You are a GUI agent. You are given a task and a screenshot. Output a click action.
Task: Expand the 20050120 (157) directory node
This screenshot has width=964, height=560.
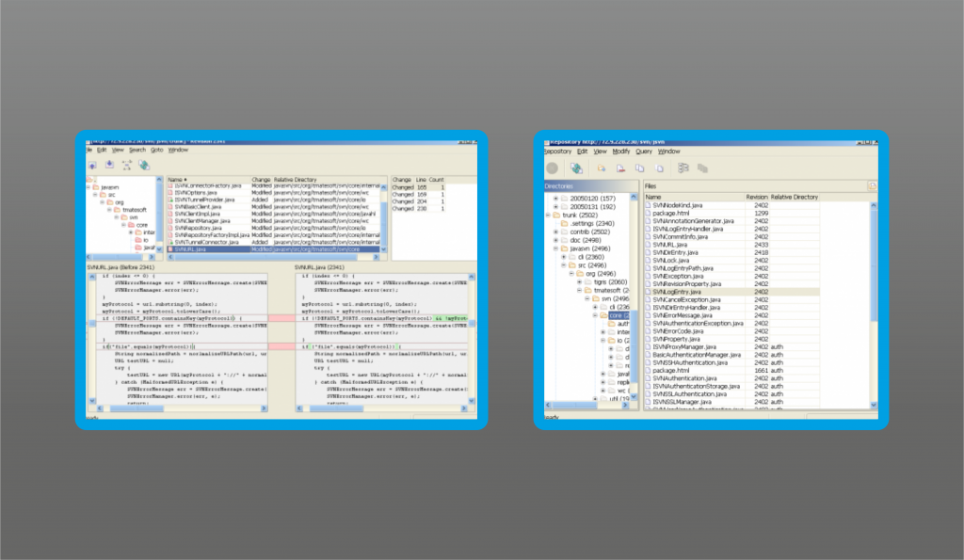pos(555,199)
